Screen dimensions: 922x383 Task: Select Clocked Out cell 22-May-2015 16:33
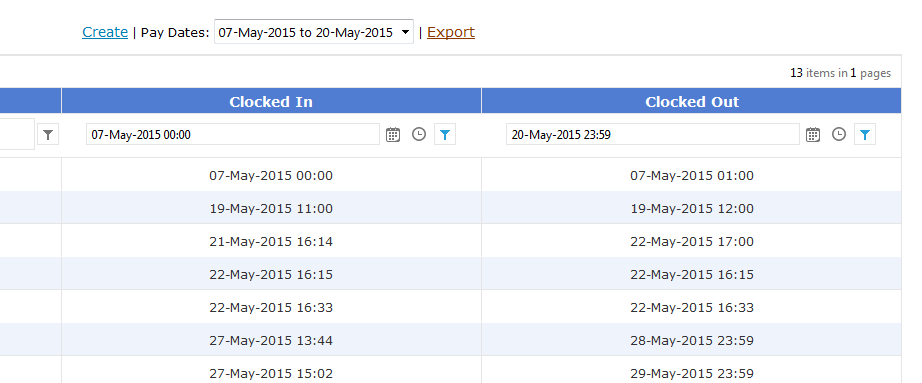pos(692,307)
